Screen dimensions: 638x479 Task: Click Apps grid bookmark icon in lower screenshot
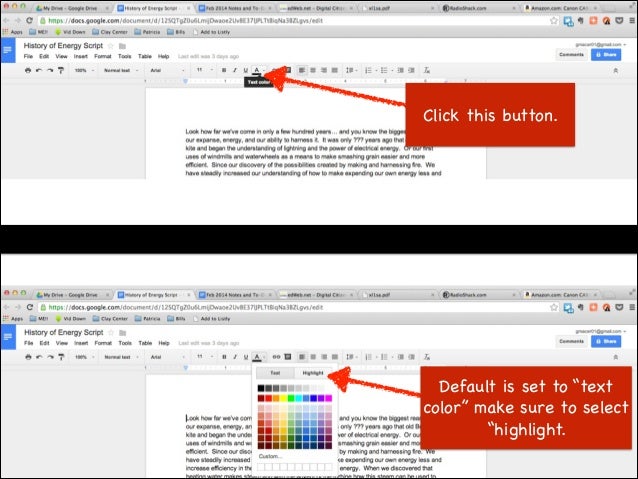point(5,318)
